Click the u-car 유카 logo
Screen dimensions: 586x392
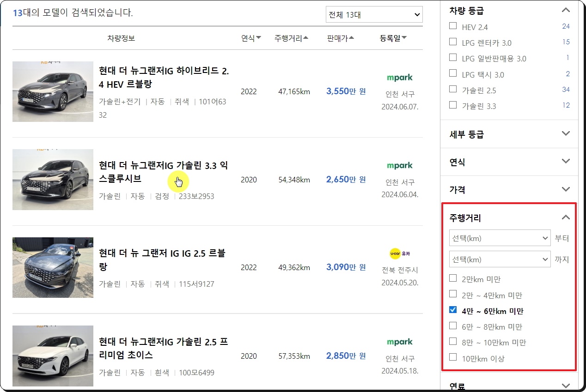[x=400, y=253]
